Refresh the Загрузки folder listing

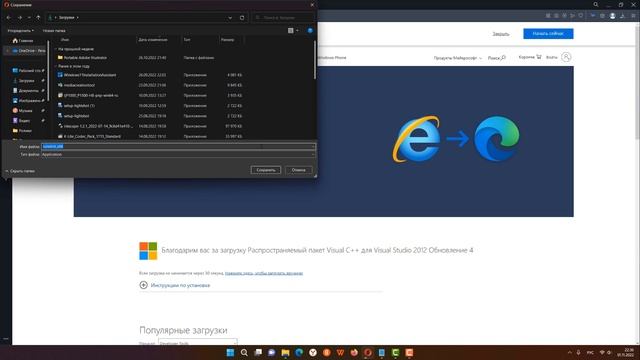point(242,18)
